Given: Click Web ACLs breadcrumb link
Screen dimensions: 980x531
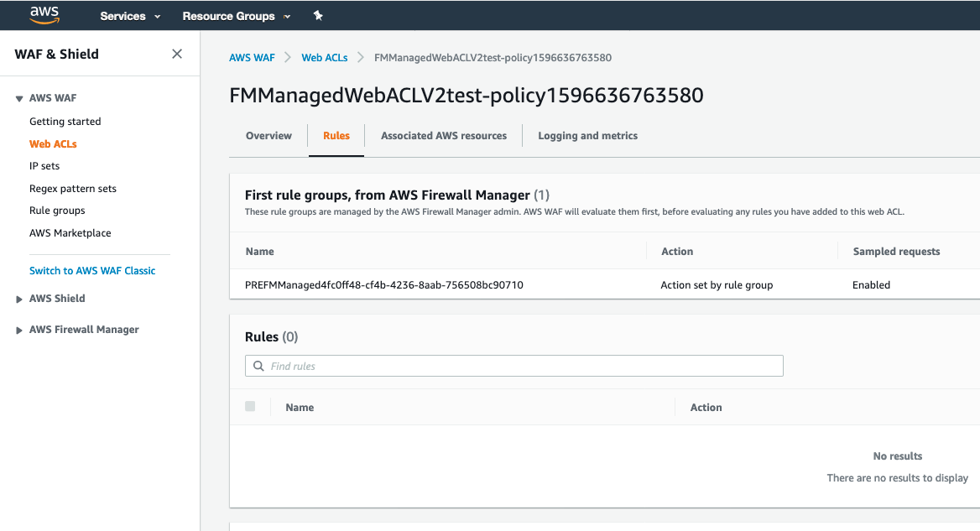Looking at the screenshot, I should click(x=325, y=58).
